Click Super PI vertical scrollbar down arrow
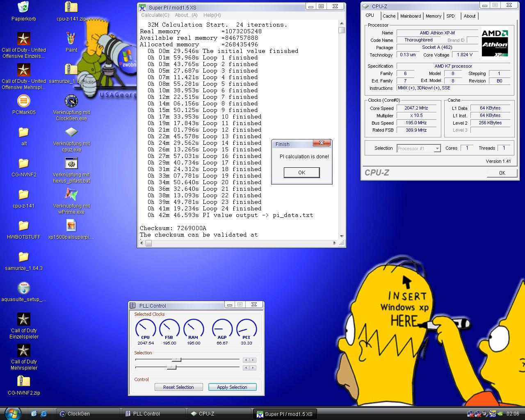The width and height of the screenshot is (525, 420). 342,236
